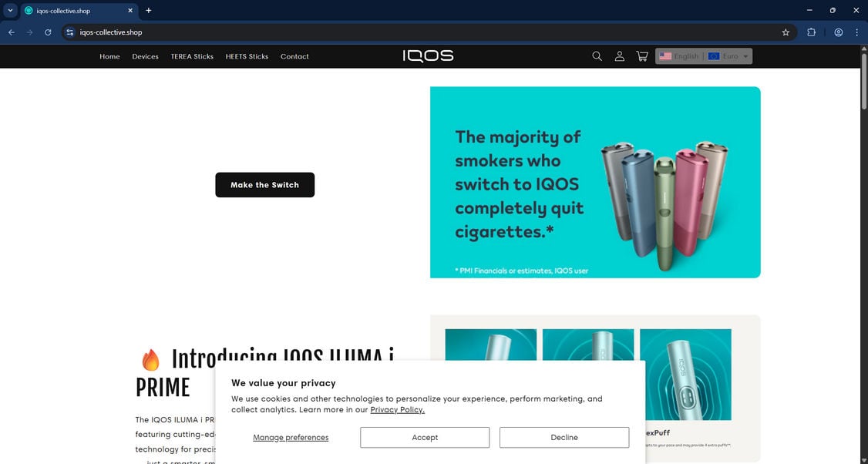Screen dimensions: 868x464
Task: Open the shopping cart icon
Action: [x=642, y=56]
